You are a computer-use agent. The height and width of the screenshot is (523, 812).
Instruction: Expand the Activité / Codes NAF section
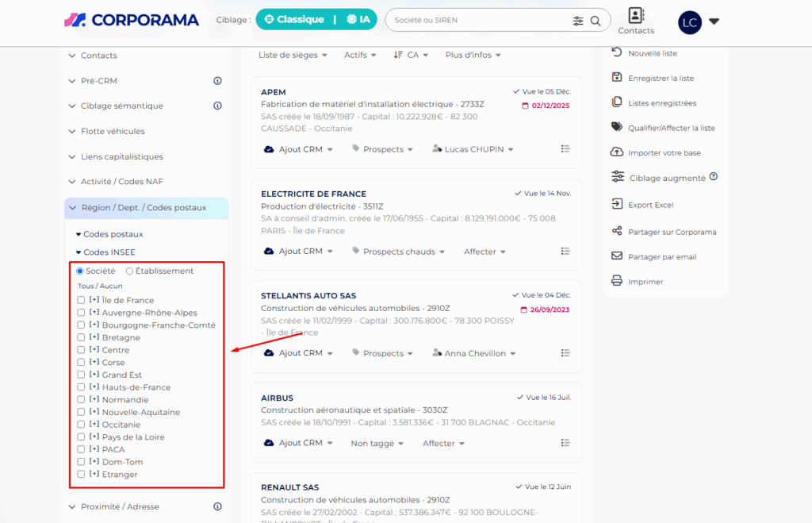coord(121,182)
